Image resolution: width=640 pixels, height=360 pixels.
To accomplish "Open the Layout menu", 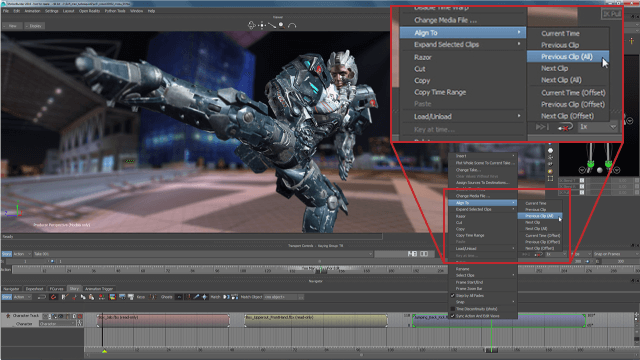I will click(69, 11).
